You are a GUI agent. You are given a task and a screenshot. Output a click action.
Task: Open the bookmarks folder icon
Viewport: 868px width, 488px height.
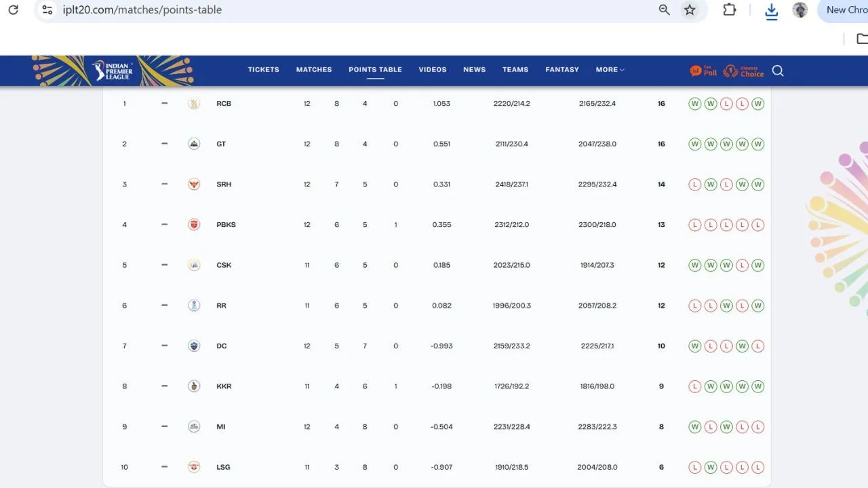pyautogui.click(x=861, y=39)
